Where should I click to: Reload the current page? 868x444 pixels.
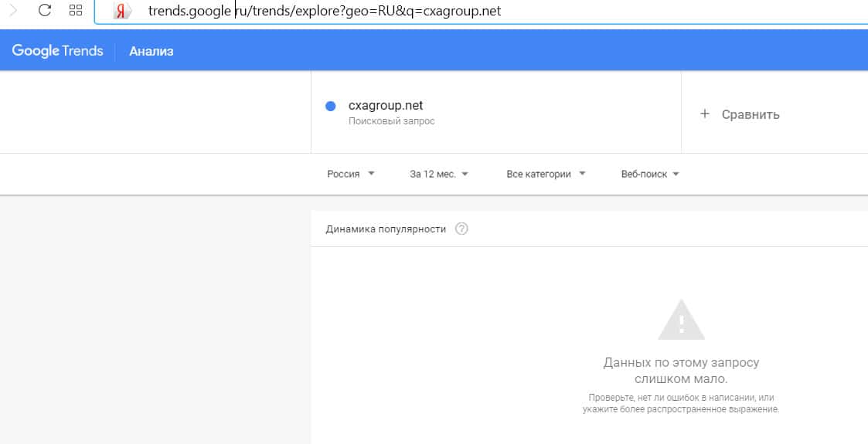point(44,11)
